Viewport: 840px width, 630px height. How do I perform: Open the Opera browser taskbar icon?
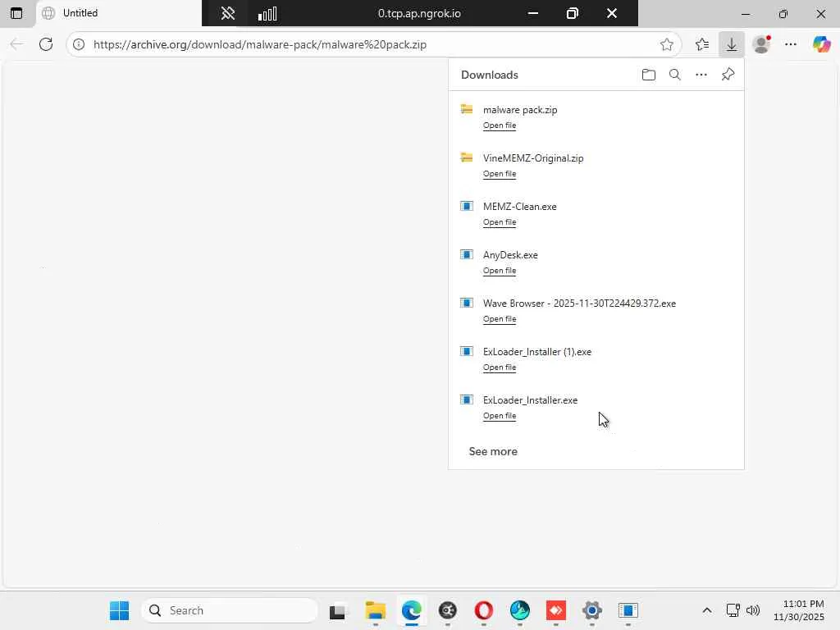483,610
